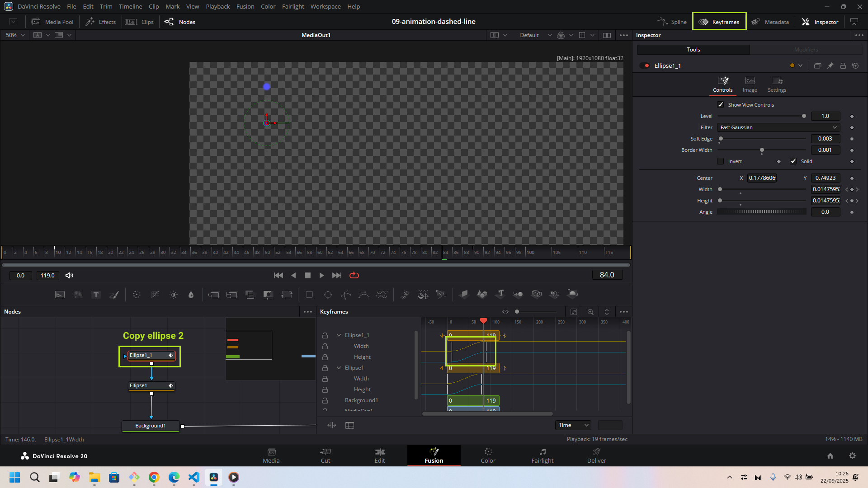This screenshot has width=868, height=488.
Task: Click the Paint brush tool icon
Action: click(x=114, y=295)
